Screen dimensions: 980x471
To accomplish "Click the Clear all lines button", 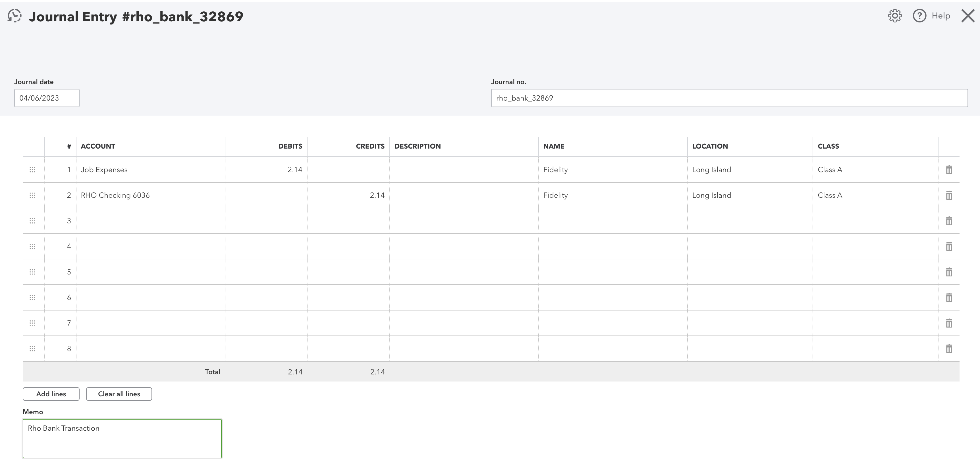I will pyautogui.click(x=119, y=394).
